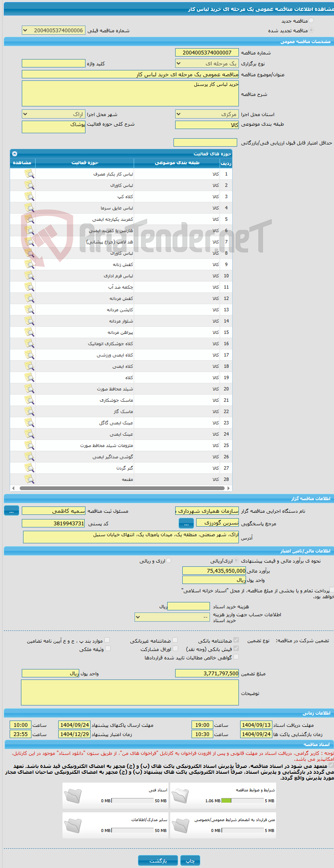View details for row 1 لباس کار یکبار مصرف

(29, 174)
